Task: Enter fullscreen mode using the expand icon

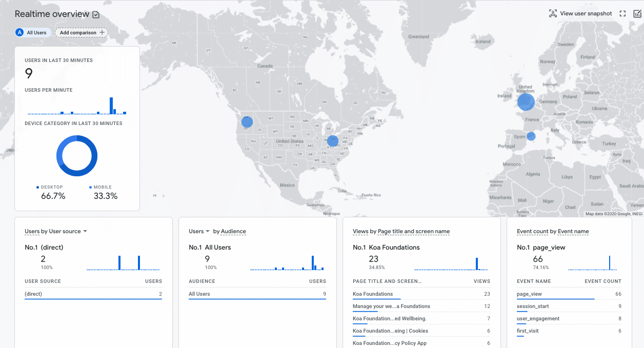Action: pos(622,13)
